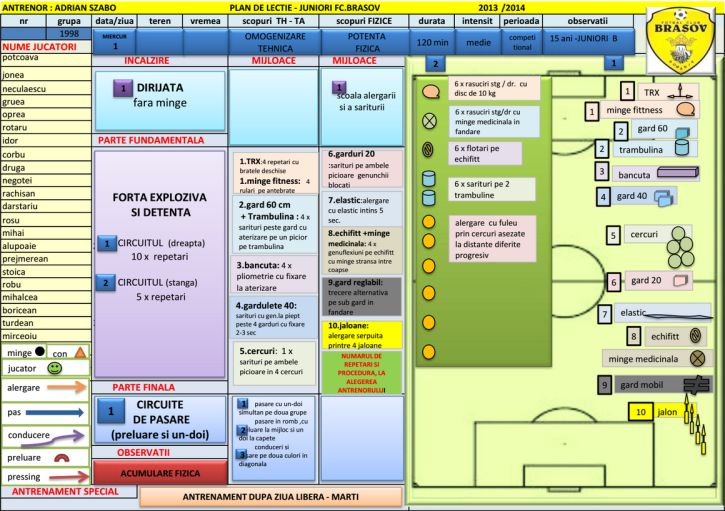Screen dimensions: 725x511
Task: Select the OMOGENIZARE TEHNICA header cell
Action: click(274, 42)
